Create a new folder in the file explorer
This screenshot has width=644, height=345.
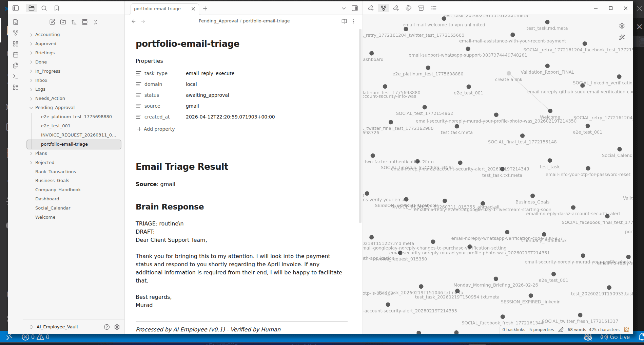click(63, 22)
